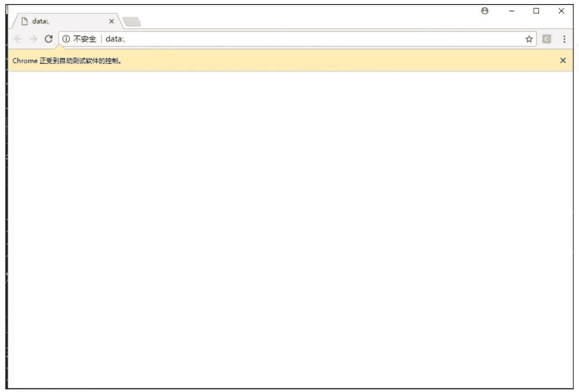
Task: Click the 不安全 security label
Action: coord(85,39)
